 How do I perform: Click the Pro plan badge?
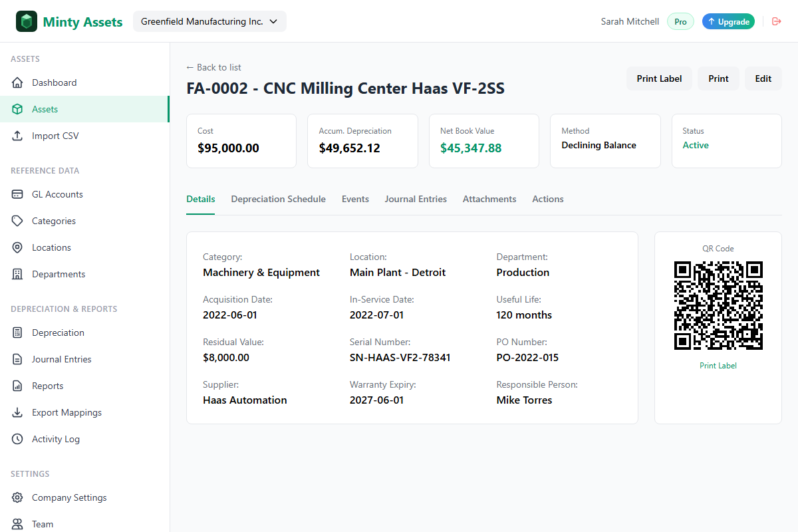[680, 22]
